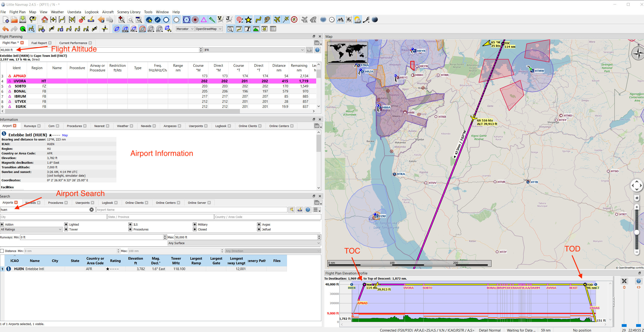Toggle the ICAO airspaces icon
Screen dimensions: 644x332
pyautogui.click(x=125, y=29)
